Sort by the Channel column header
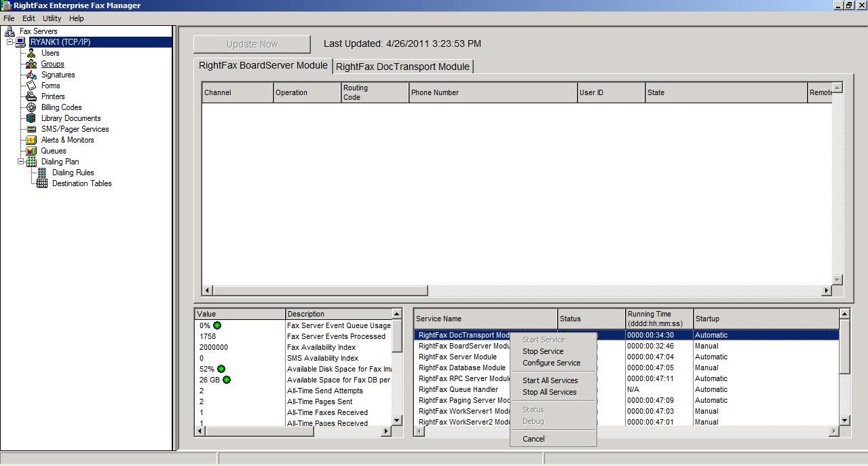The height and width of the screenshot is (466, 868). (x=238, y=92)
